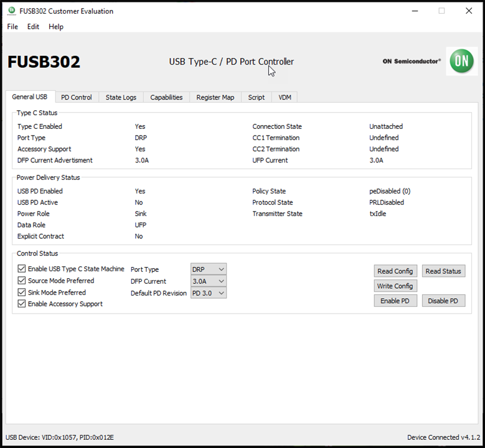
Task: Switch to the PD Control tab
Action: [x=77, y=97]
